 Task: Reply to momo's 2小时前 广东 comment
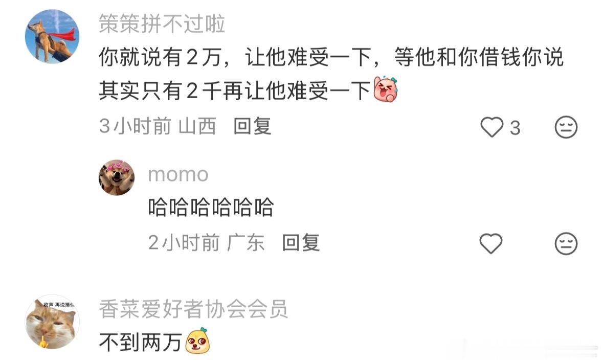pos(301,243)
